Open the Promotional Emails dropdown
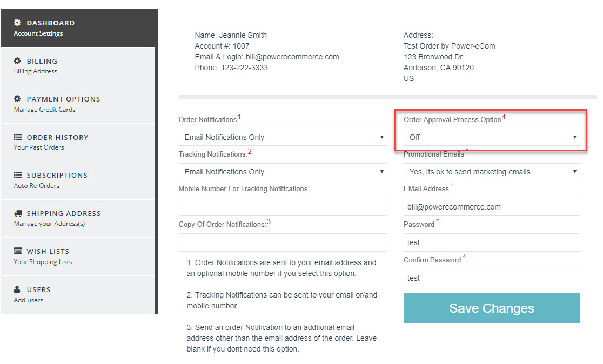603x364 pixels. pos(491,172)
